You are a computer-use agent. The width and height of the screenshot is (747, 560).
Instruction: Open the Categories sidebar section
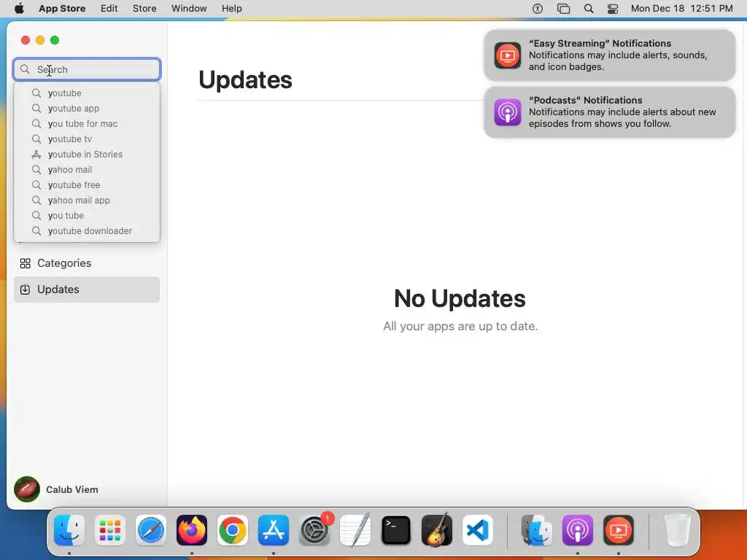[x=87, y=263]
